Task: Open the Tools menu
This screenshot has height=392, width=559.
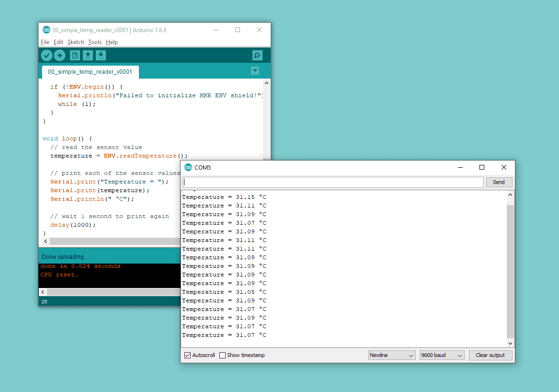Action: [95, 42]
